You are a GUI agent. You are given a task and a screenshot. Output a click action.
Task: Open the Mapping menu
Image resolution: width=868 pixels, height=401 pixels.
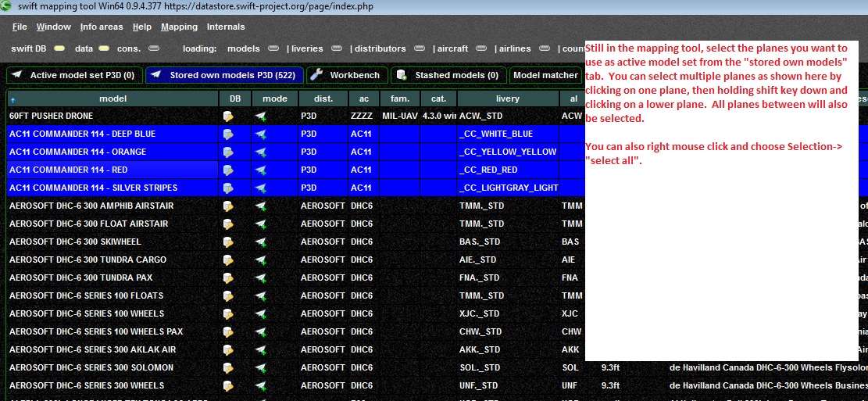coord(180,27)
